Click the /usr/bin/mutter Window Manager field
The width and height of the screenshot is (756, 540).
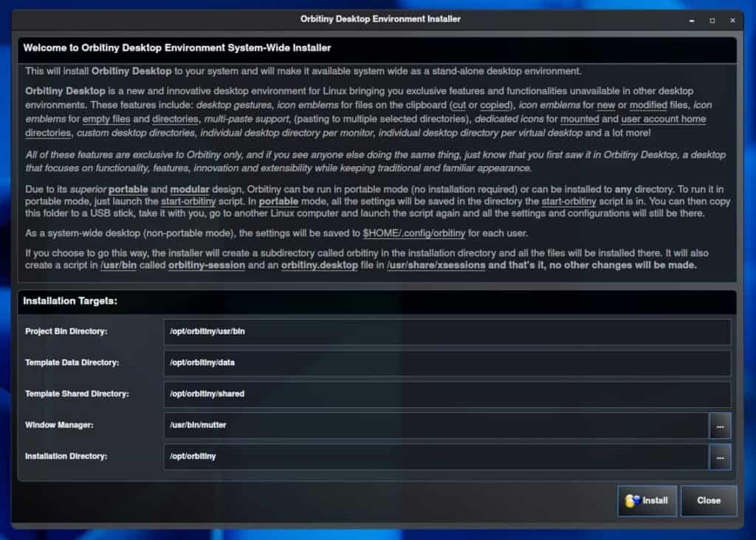point(436,426)
